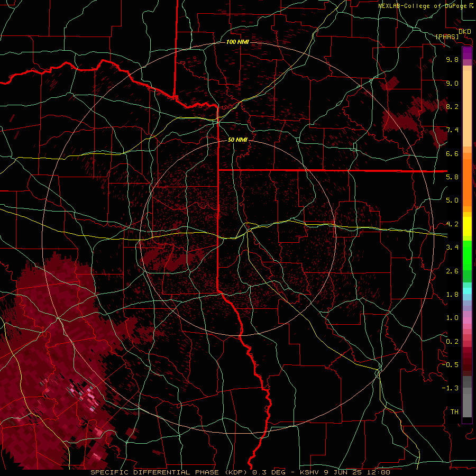The height and width of the screenshot is (476, 476).
Task: Click the 'TH' threshold label on scale
Action: (454, 411)
